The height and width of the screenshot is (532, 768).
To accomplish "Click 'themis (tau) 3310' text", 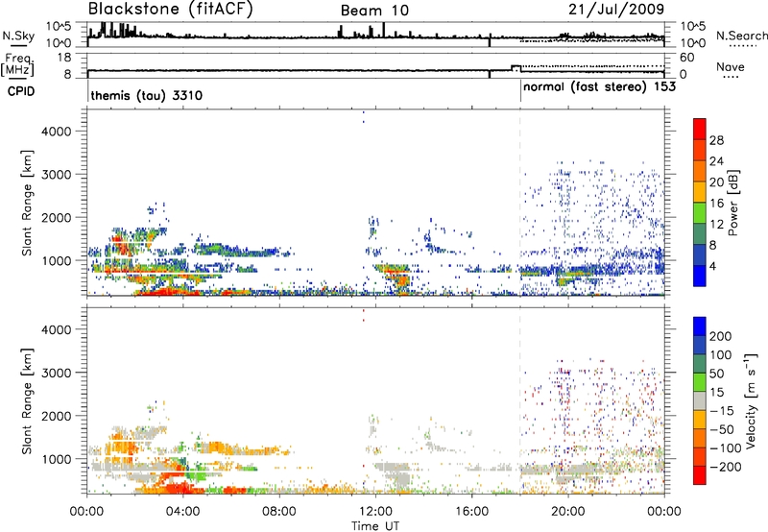I will click(x=147, y=95).
